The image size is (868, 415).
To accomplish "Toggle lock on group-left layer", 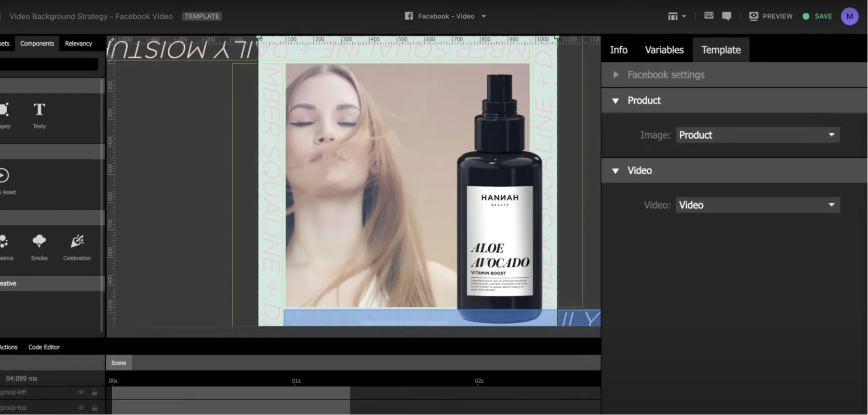I will [94, 392].
